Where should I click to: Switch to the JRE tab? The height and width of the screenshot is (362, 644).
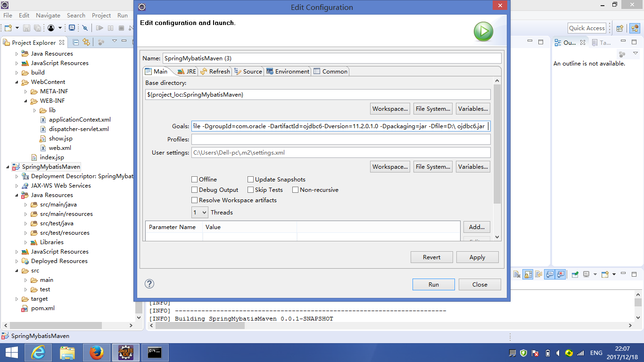(187, 72)
